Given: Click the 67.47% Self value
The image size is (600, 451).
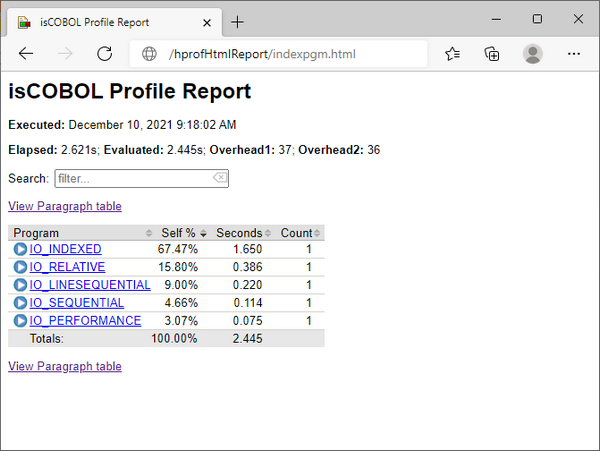Looking at the screenshot, I should point(178,249).
